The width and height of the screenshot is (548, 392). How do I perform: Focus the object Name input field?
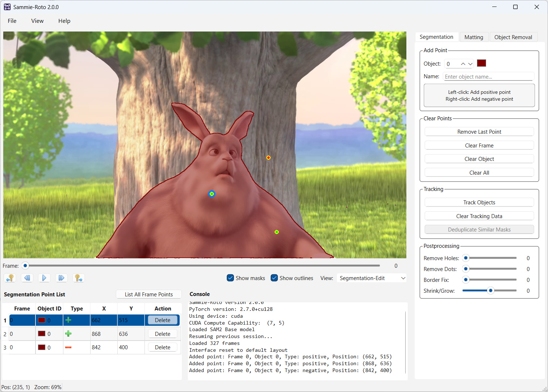pos(488,76)
